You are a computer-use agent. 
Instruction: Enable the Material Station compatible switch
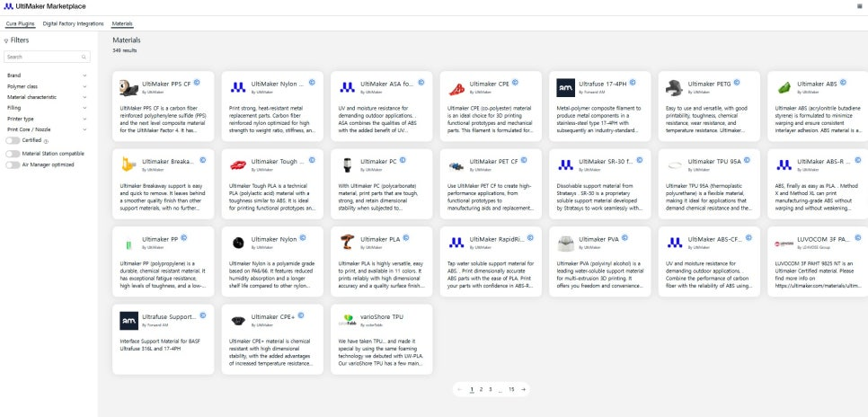pos(13,154)
